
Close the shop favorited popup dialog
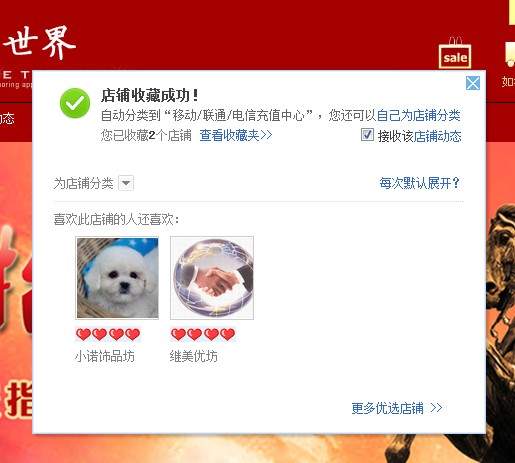(x=473, y=83)
